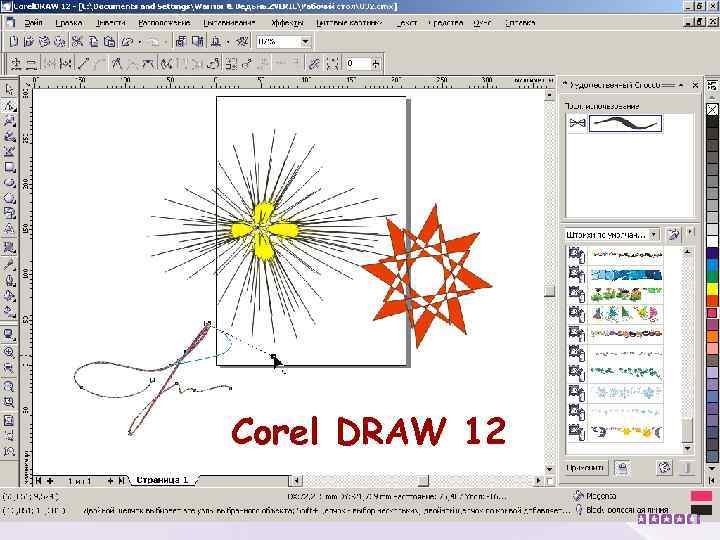Click the zoom in magnifier icon
Image resolution: width=720 pixels, height=540 pixels.
(x=9, y=352)
